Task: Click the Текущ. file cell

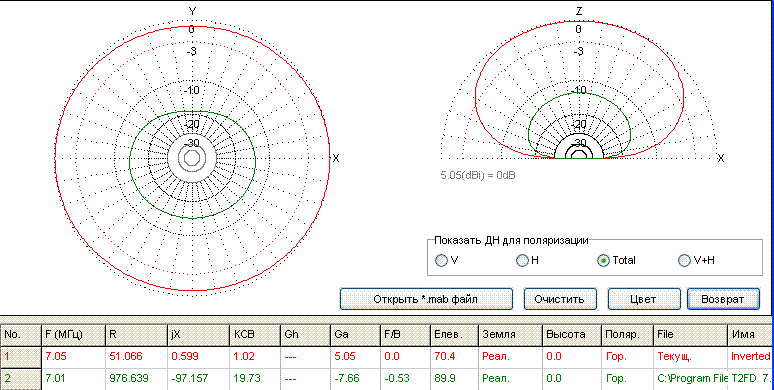Action: [x=690, y=356]
